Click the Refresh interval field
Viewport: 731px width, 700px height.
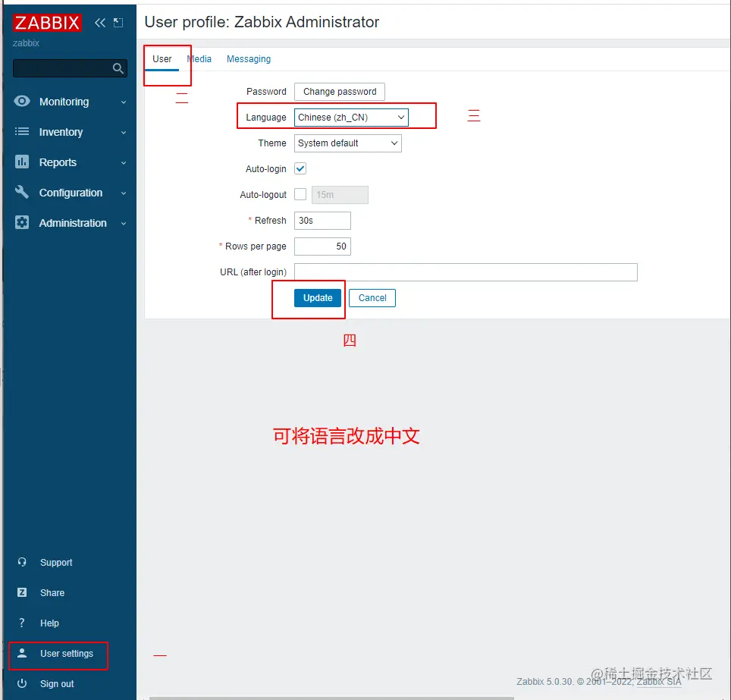tap(322, 221)
